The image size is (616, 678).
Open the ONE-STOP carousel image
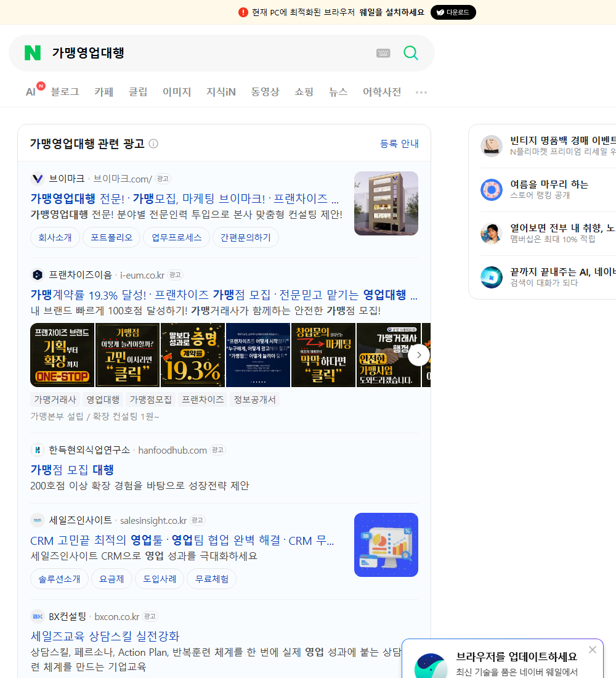tap(62, 355)
